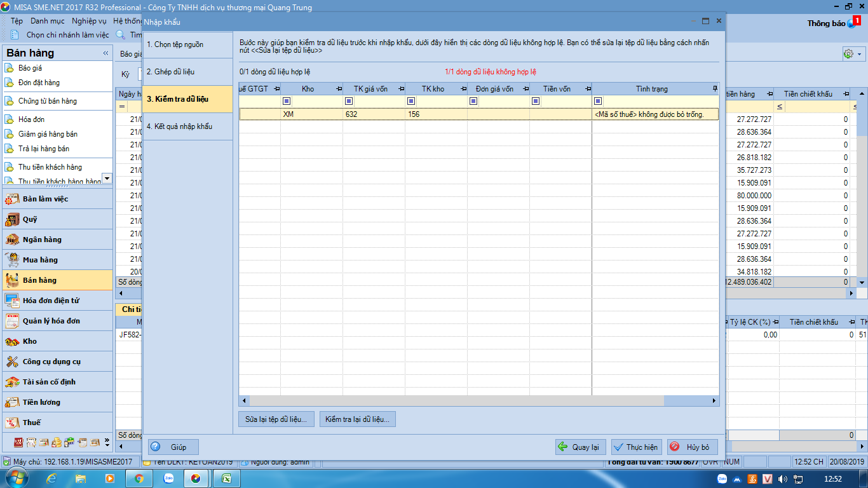Viewport: 868px width, 488px height.
Task: Toggle the filter box under TK giá vốn
Action: (349, 101)
